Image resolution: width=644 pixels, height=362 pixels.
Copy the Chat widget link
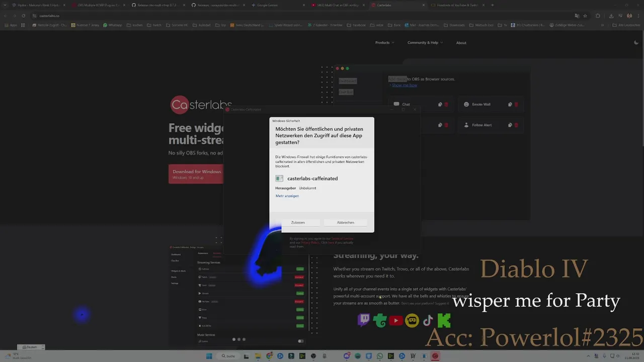click(x=440, y=105)
